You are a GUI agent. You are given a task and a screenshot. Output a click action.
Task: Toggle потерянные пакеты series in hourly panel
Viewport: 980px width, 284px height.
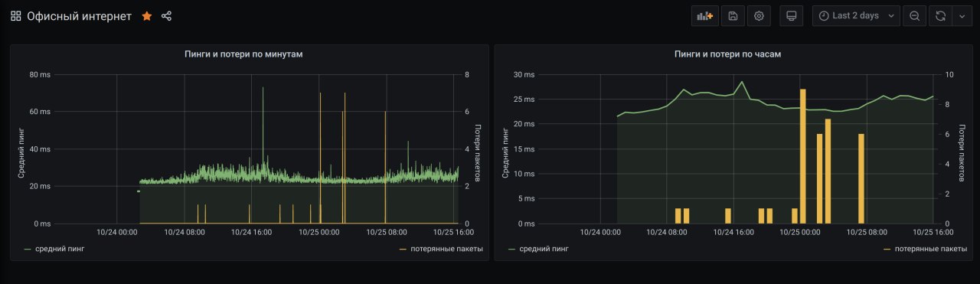(931, 249)
